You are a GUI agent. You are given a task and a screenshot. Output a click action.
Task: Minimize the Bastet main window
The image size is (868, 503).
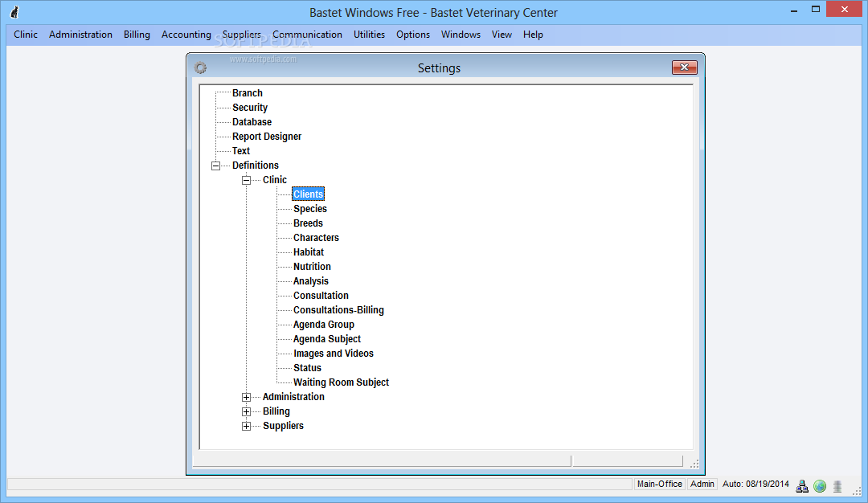794,10
